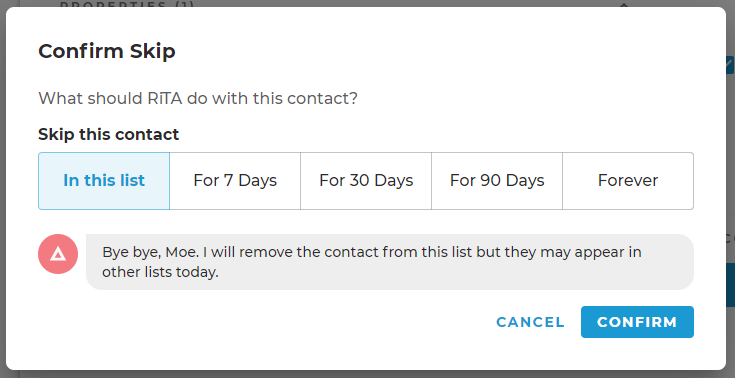Select the "In this list" skip option
Viewport: 735px width, 378px height.
(104, 181)
